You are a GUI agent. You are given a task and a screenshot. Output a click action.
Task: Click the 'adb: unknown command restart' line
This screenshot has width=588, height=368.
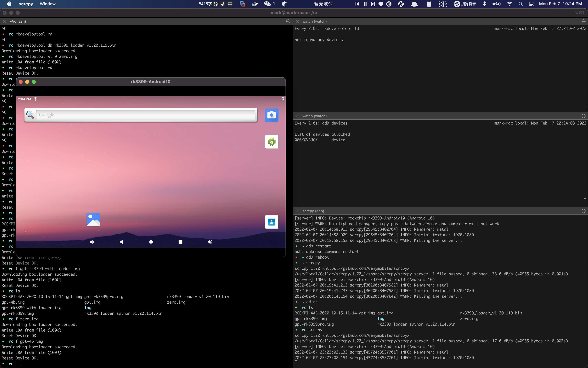click(326, 251)
